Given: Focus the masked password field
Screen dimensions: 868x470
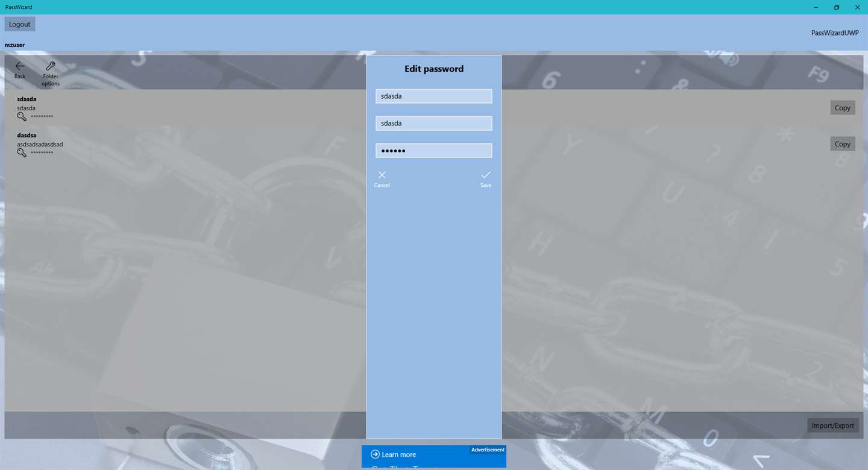Looking at the screenshot, I should [434, 151].
